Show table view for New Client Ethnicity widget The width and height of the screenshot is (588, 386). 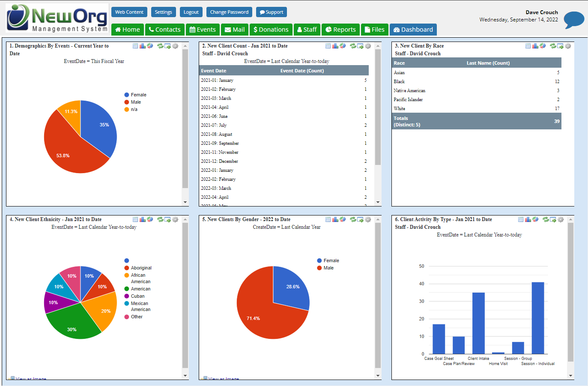click(135, 219)
